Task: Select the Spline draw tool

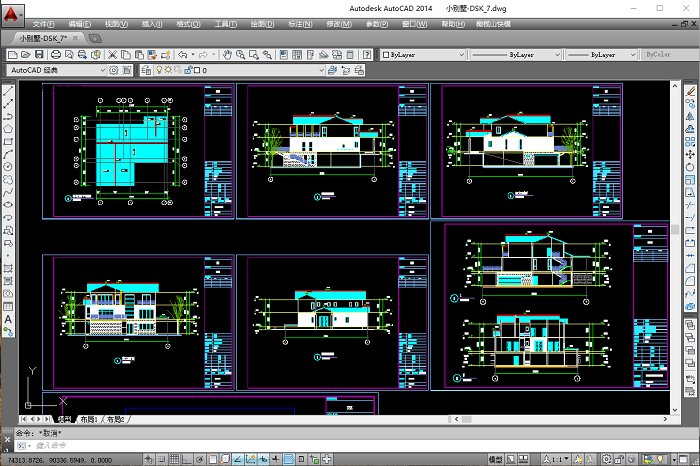Action: click(x=8, y=192)
